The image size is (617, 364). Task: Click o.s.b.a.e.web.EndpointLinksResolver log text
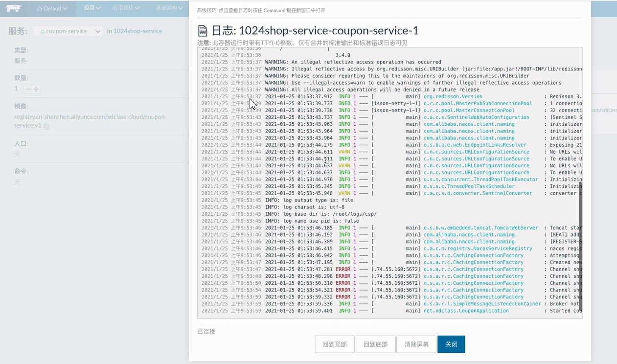(475, 145)
